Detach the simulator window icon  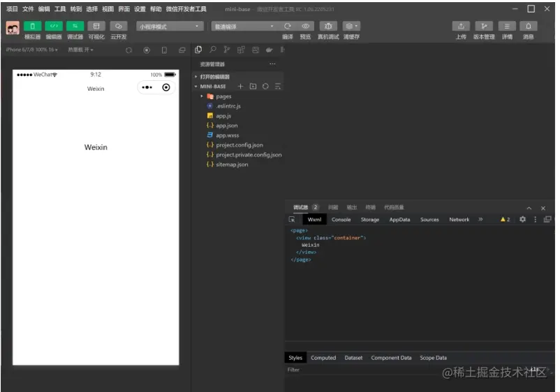click(182, 50)
